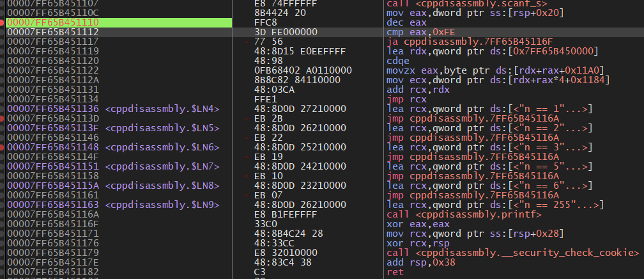Toggle the red breakpoint at address 00007FF65B451110
This screenshot has height=279, width=644.
pyautogui.click(x=3, y=22)
